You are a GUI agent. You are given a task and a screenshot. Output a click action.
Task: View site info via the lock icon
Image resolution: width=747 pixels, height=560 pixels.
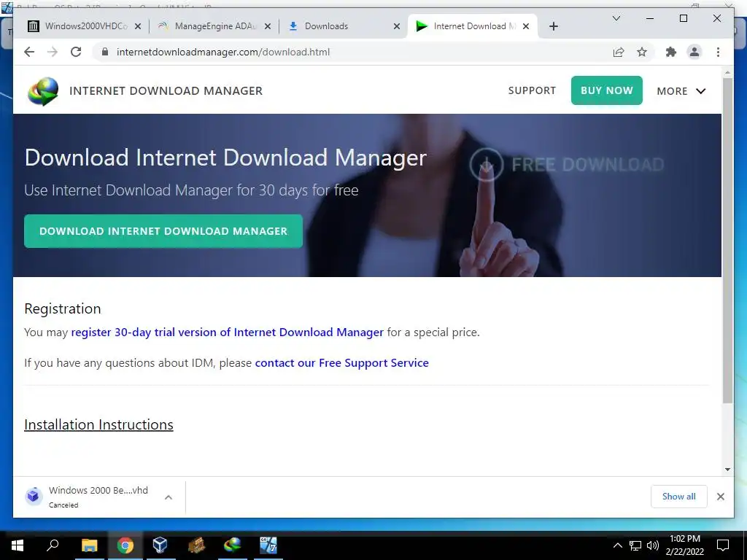point(105,52)
